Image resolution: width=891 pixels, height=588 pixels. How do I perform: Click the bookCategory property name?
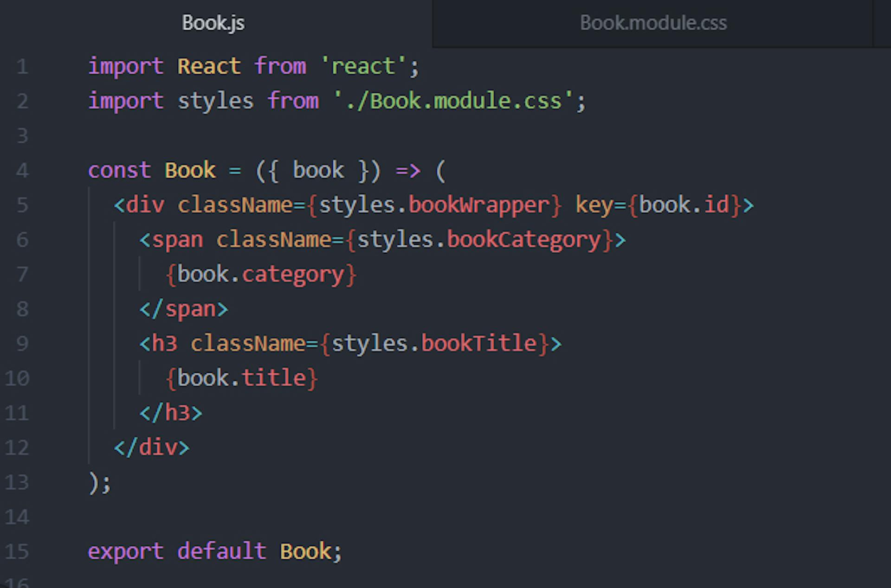[x=523, y=240]
